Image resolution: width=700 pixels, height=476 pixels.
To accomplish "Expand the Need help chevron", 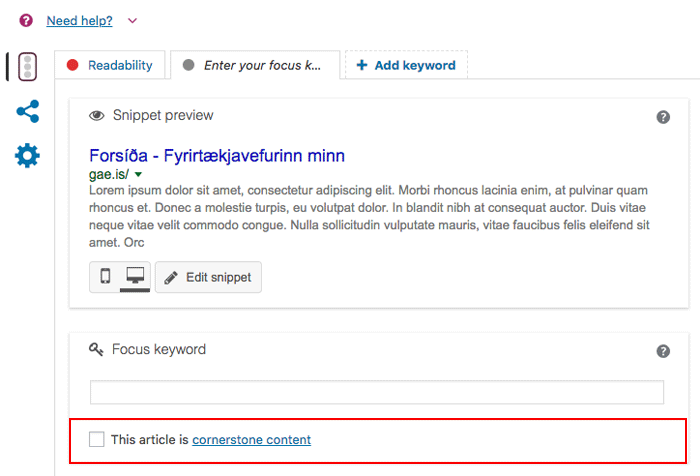I will tap(133, 21).
